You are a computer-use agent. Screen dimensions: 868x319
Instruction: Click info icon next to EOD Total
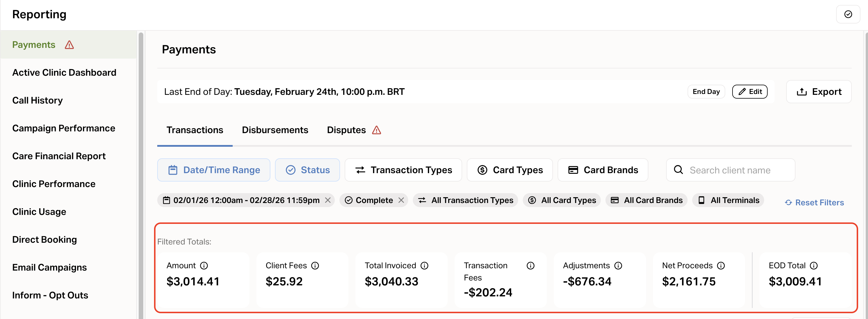coord(813,265)
